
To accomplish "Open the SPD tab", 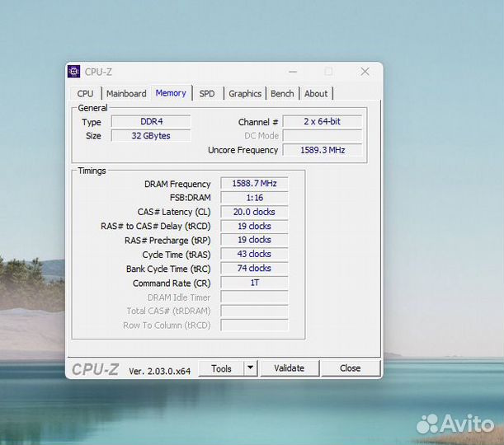I will click(207, 94).
